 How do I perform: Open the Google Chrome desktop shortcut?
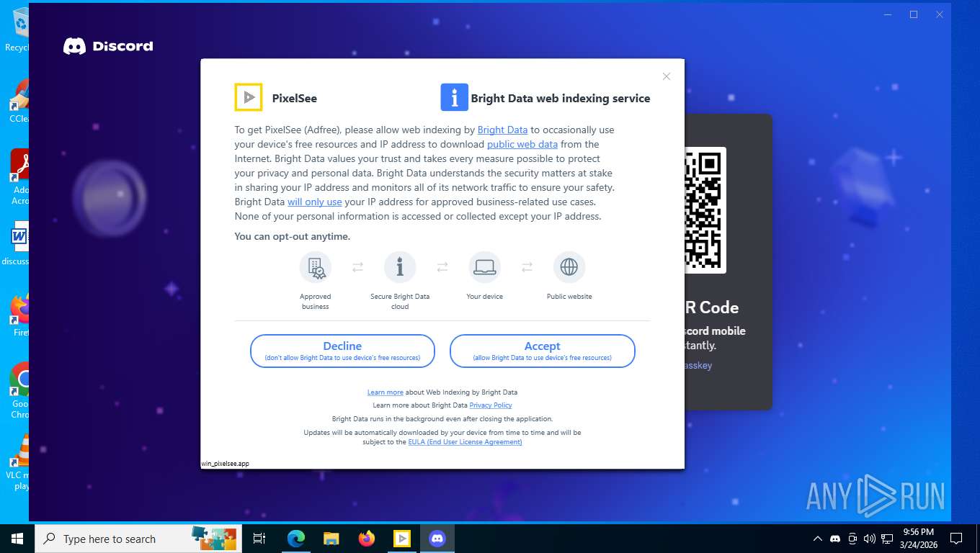(19, 390)
